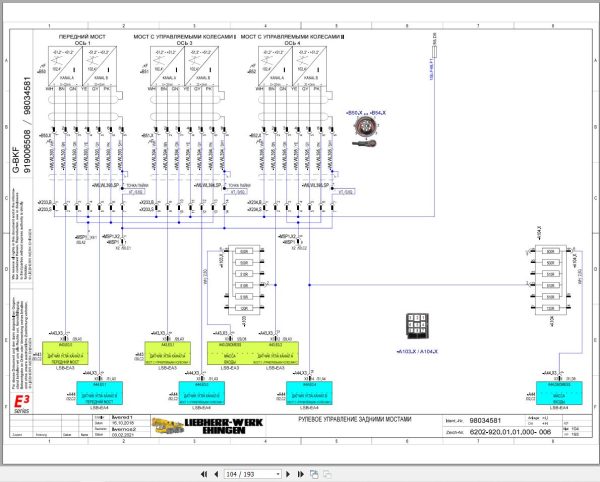600x482 pixels.
Task: Click the round connector picture under -B50.X label
Action: (365, 125)
